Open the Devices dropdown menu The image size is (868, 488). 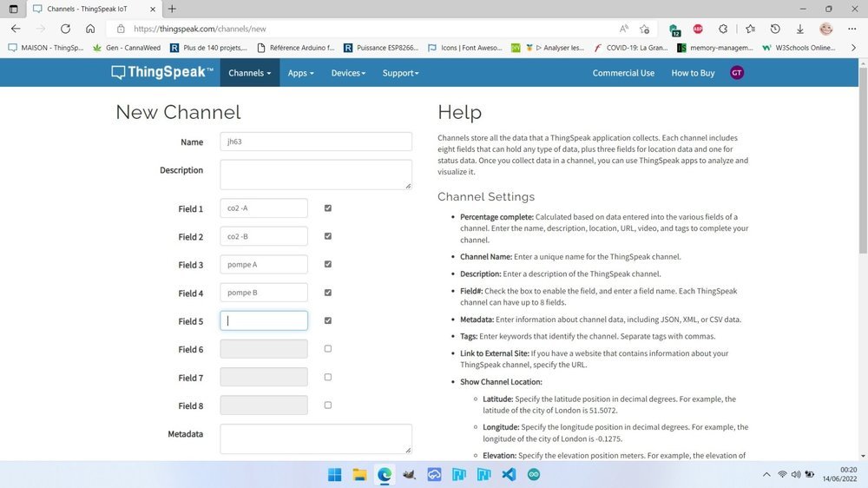(348, 73)
